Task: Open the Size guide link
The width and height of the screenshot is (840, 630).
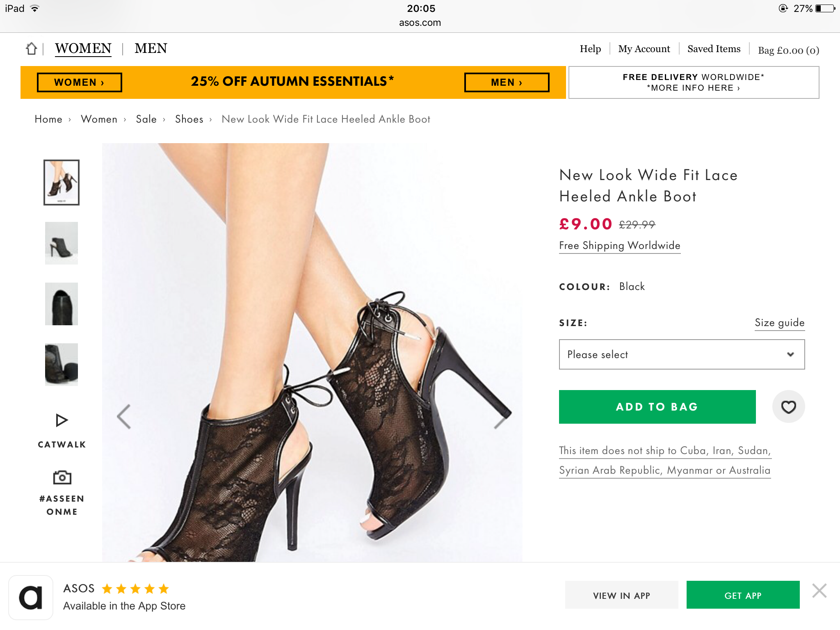Action: 779,323
